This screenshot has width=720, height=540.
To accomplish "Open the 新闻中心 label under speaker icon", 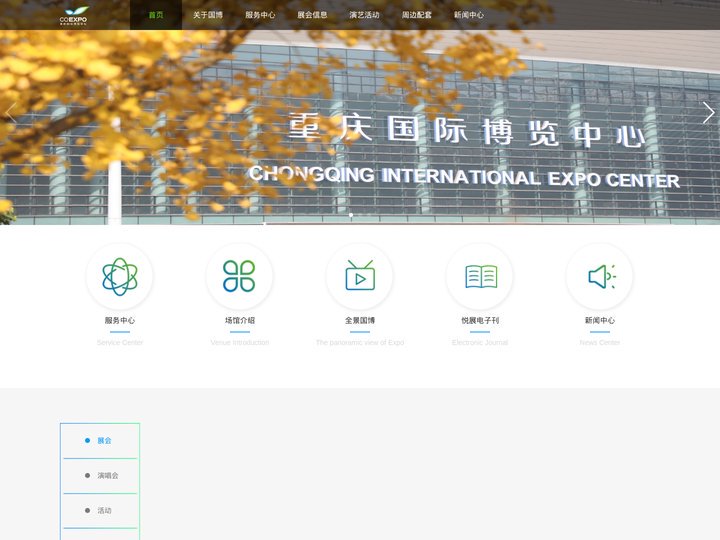I will point(600,320).
